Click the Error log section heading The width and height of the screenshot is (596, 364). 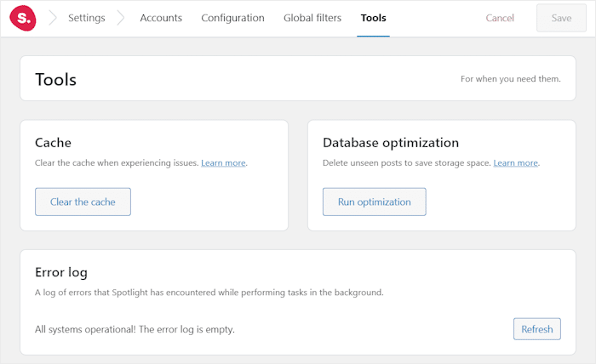61,272
